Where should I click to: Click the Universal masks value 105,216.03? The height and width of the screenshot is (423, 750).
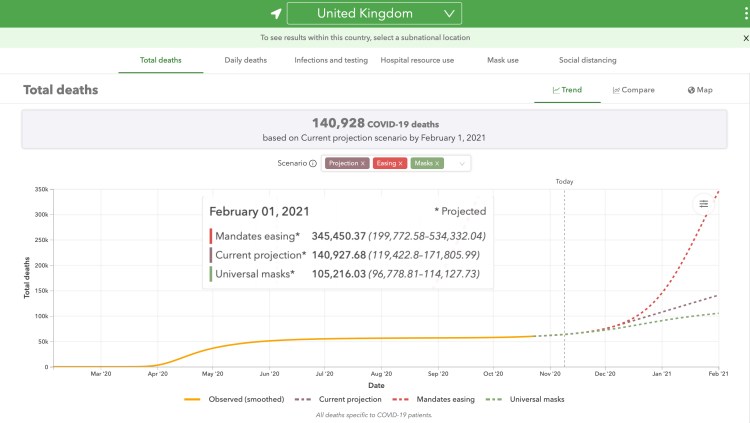point(339,274)
